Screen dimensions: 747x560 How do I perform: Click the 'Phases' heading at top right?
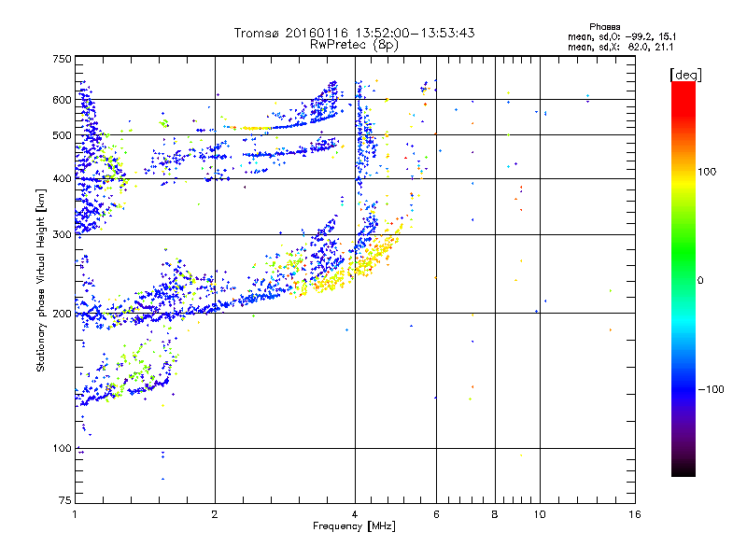pyautogui.click(x=604, y=27)
